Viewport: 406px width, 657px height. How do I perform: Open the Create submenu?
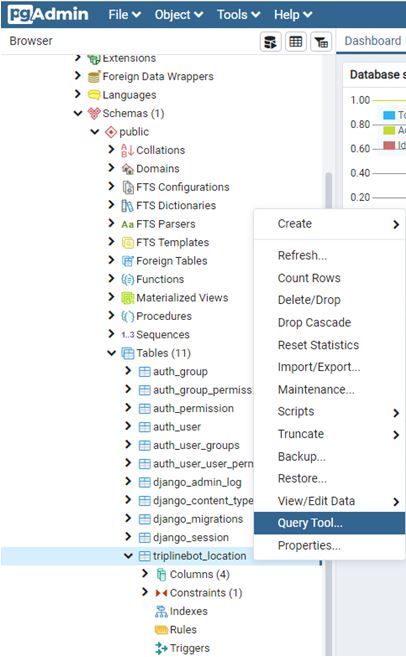click(x=329, y=224)
